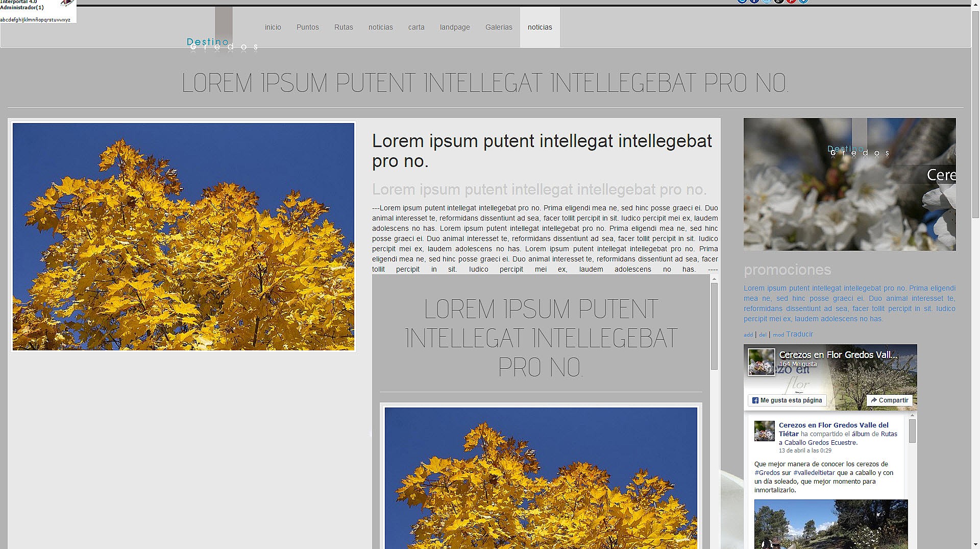Click the 164 Me gusta count

798,364
